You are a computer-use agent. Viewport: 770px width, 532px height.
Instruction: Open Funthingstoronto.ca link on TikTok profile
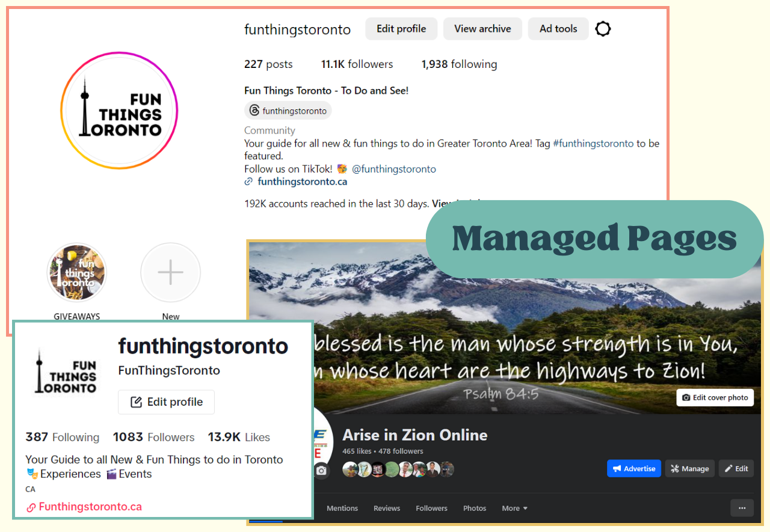[x=90, y=507]
